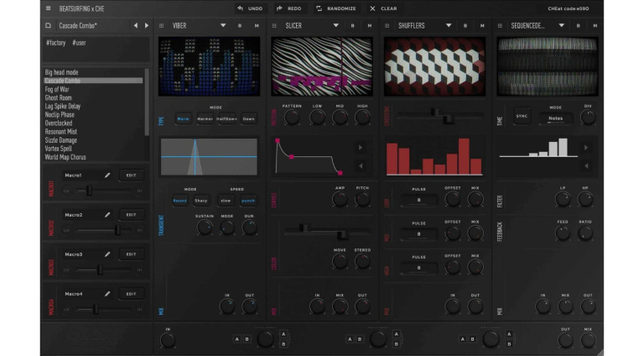Click the Macro1 slider handle
644x356 pixels.
(x=89, y=191)
